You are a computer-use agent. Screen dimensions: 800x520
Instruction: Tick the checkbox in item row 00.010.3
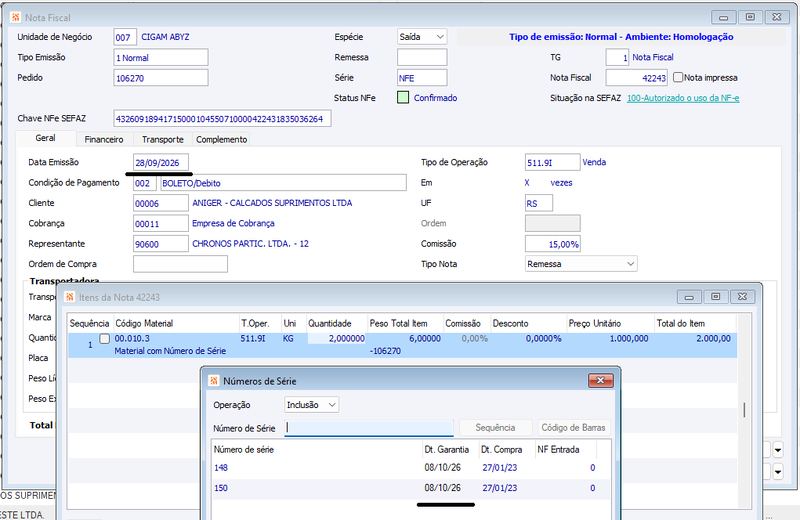(105, 339)
